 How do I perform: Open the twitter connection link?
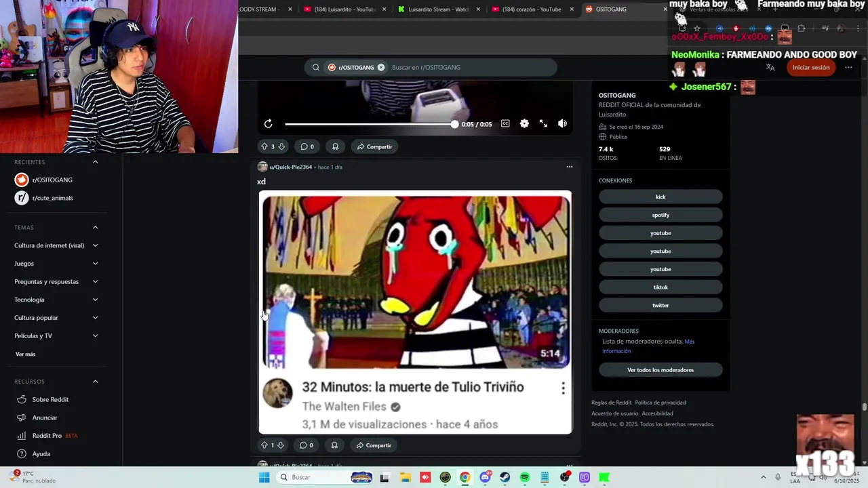click(x=660, y=305)
